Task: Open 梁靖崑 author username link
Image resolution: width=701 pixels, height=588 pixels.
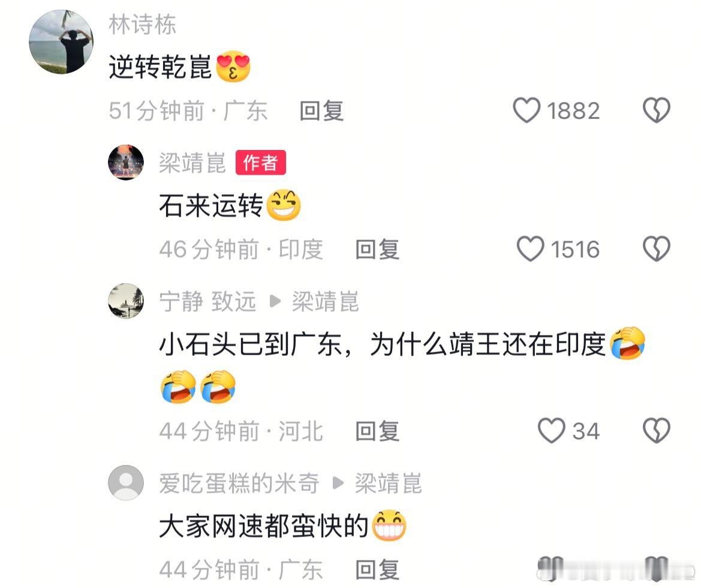Action: click(x=192, y=163)
